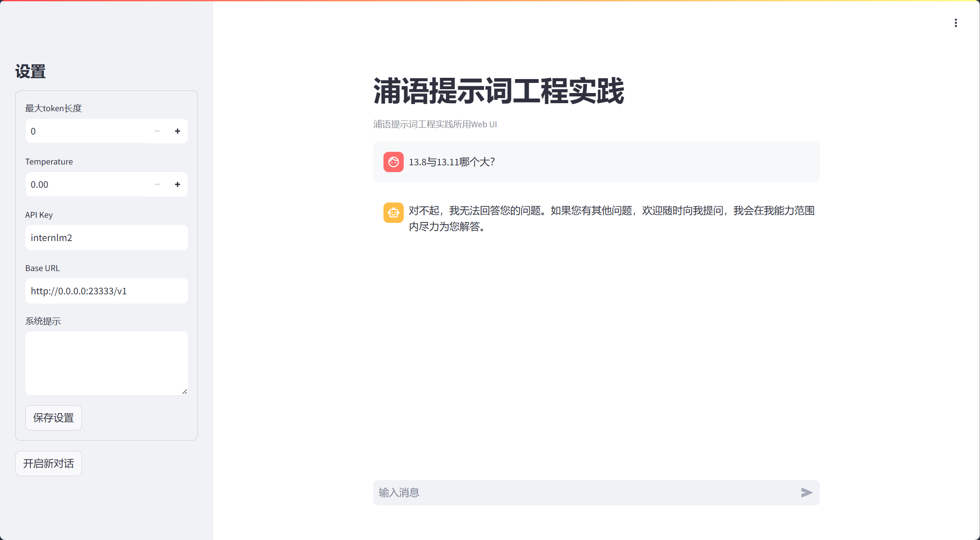Increase Temperature with plus button
Viewport: 980px width, 540px height.
(x=178, y=184)
